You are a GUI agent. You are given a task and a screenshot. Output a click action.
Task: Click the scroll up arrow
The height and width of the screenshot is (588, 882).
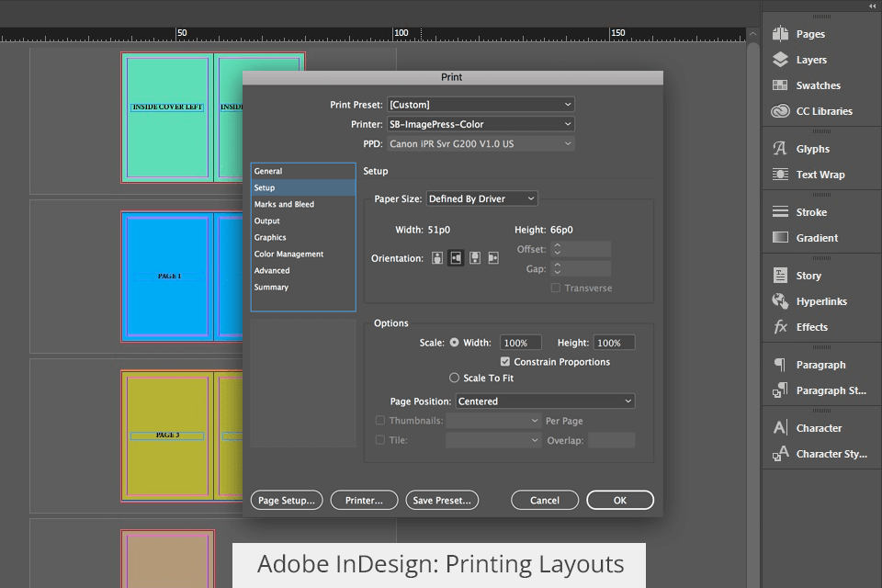tap(752, 34)
